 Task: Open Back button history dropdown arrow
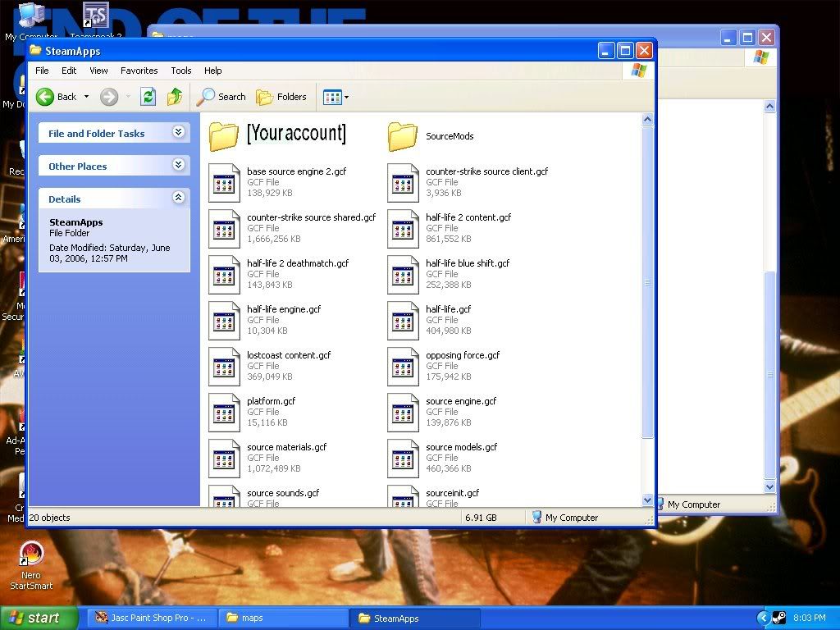pos(86,97)
